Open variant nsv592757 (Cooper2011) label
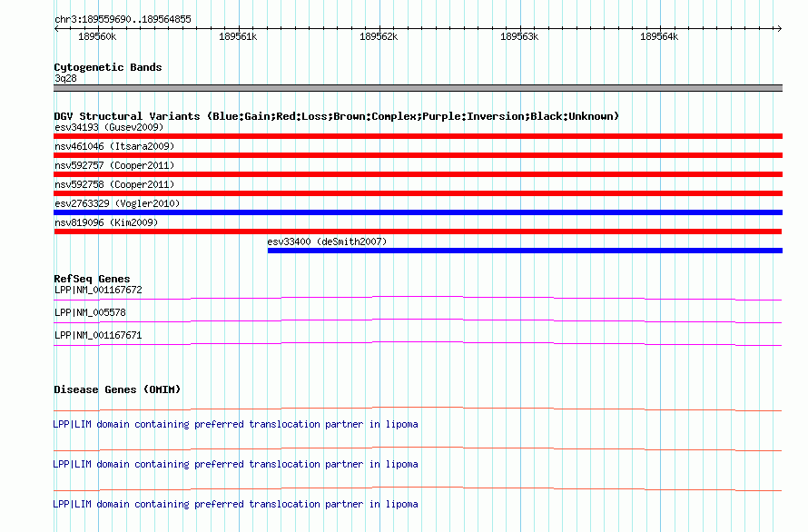Image resolution: width=808 pixels, height=532 pixels. (x=114, y=165)
